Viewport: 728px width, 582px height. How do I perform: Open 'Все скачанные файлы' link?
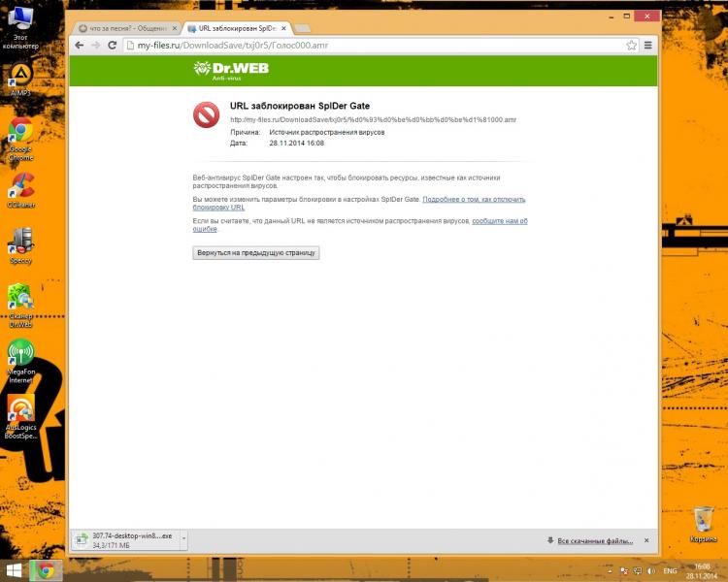tap(595, 540)
